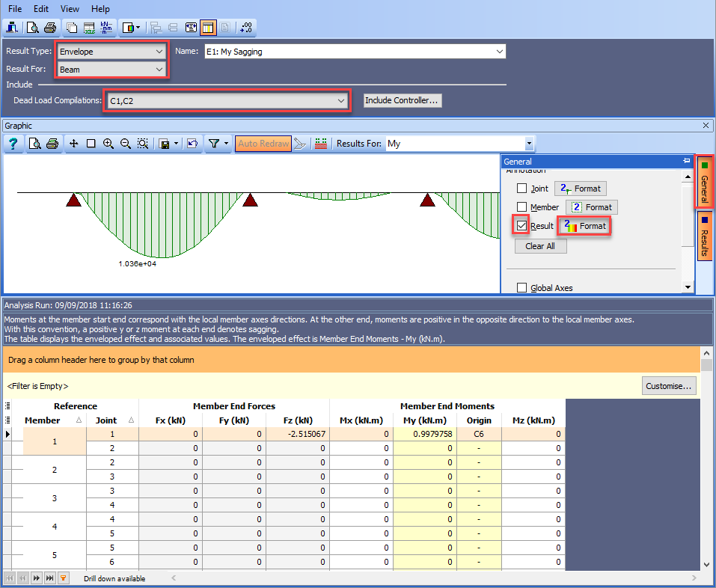Click the zoom out magnifier
The width and height of the screenshot is (716, 588).
click(126, 144)
